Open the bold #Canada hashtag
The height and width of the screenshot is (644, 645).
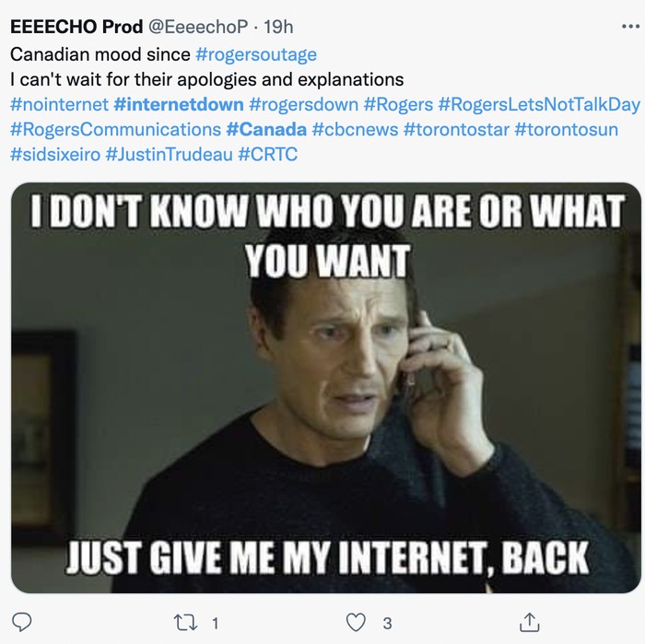266,129
